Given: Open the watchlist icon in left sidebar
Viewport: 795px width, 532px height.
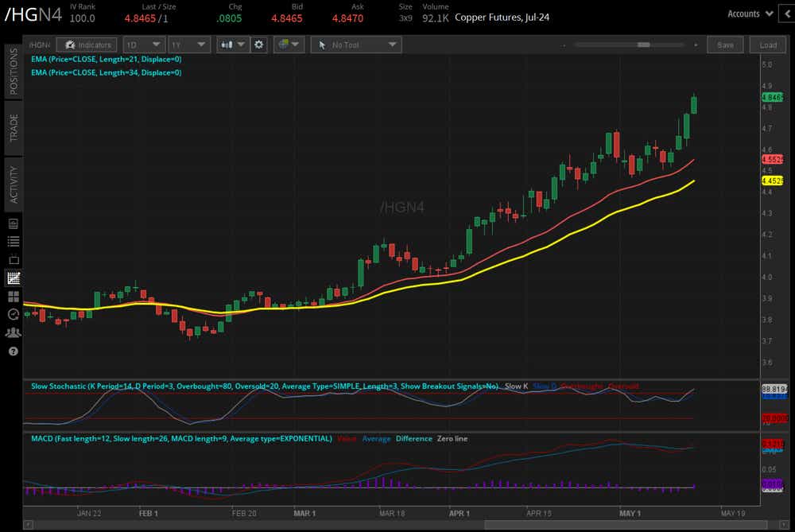Looking at the screenshot, I should click(14, 241).
